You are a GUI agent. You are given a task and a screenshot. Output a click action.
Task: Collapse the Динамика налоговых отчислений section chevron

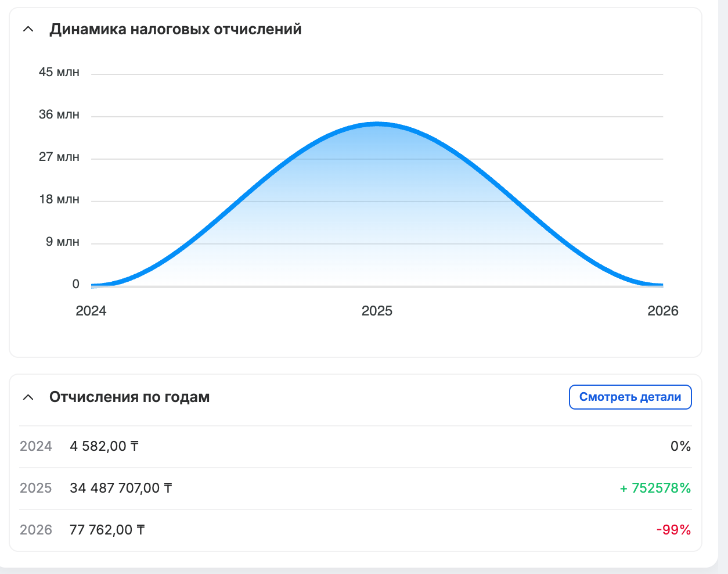(x=28, y=29)
